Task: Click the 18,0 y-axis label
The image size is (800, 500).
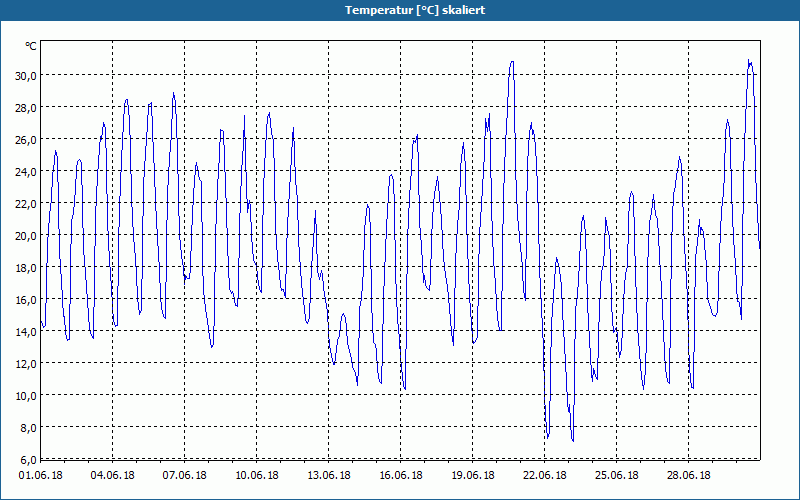Action: tap(26, 267)
